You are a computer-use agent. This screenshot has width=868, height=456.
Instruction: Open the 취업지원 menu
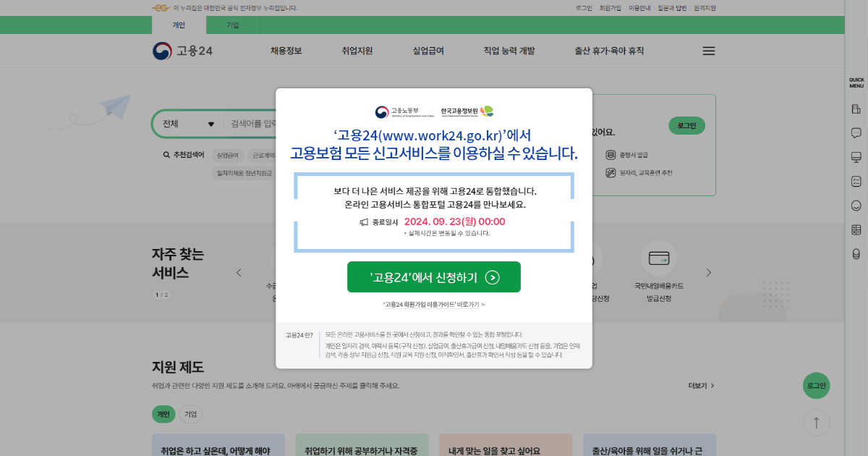(x=357, y=51)
